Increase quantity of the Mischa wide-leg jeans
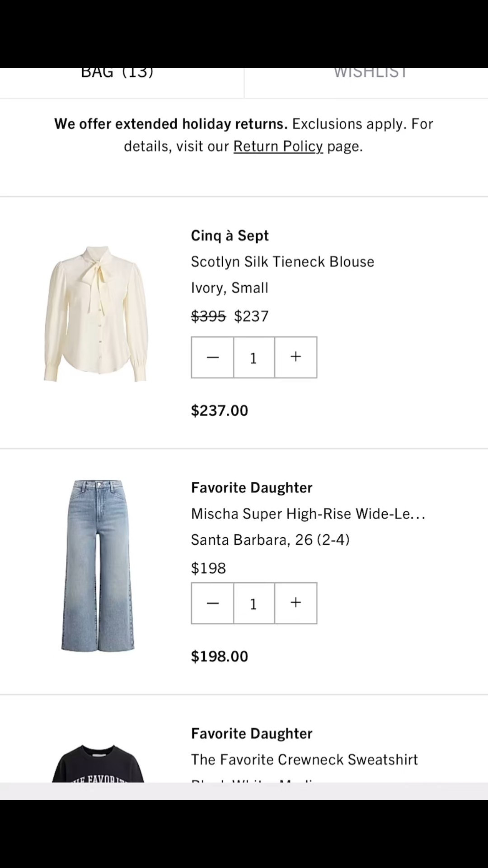488x868 pixels. pos(296,603)
